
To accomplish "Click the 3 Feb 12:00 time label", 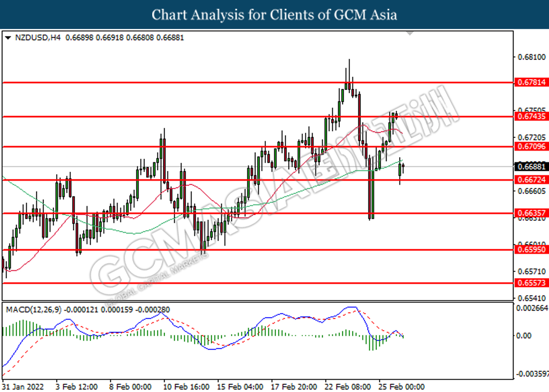I will (76, 387).
